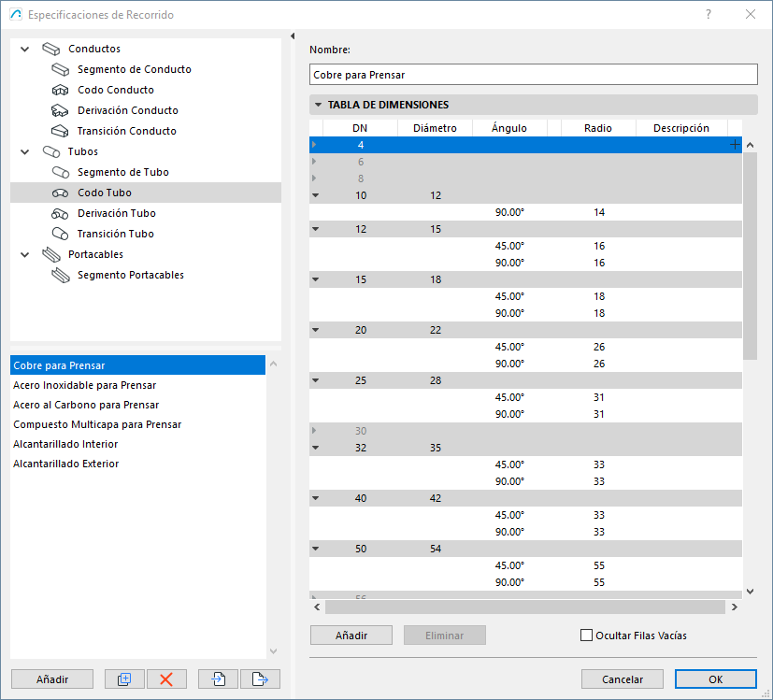This screenshot has height=700, width=773.
Task: Select Acero Inoxidable para Prensar list entry
Action: click(85, 385)
